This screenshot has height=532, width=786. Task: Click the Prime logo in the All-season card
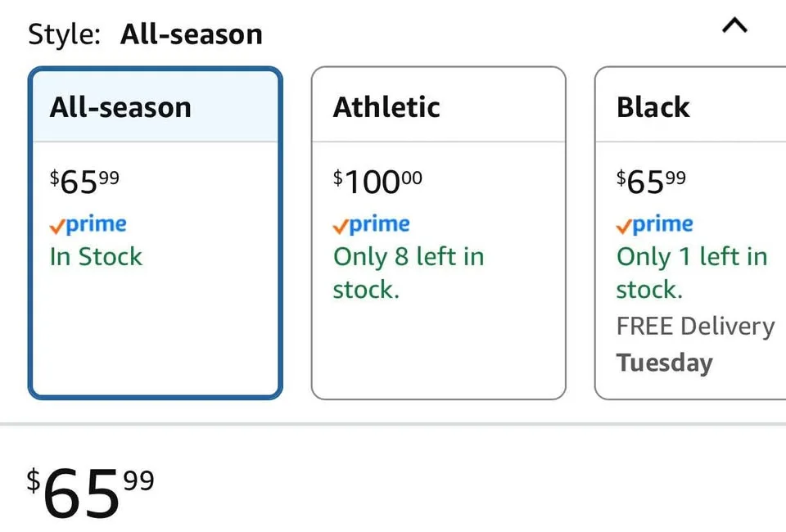[x=88, y=224]
